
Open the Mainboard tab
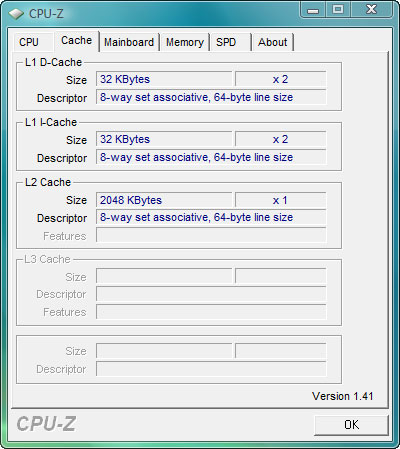tap(129, 42)
